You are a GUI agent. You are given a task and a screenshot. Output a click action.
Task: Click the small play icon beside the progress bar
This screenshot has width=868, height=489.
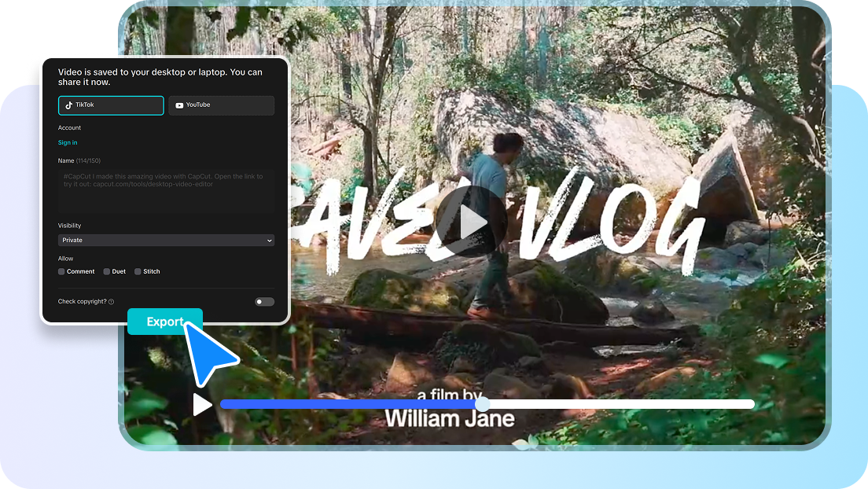(x=202, y=404)
